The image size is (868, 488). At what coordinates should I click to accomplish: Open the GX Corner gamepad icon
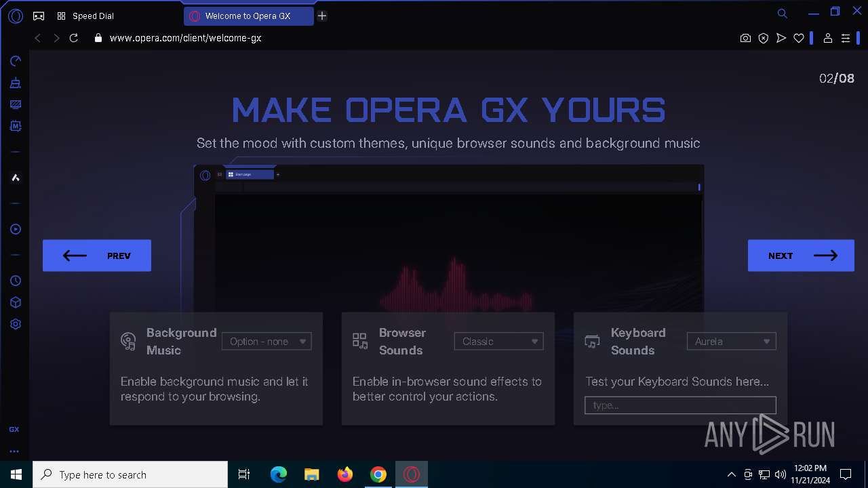click(39, 16)
